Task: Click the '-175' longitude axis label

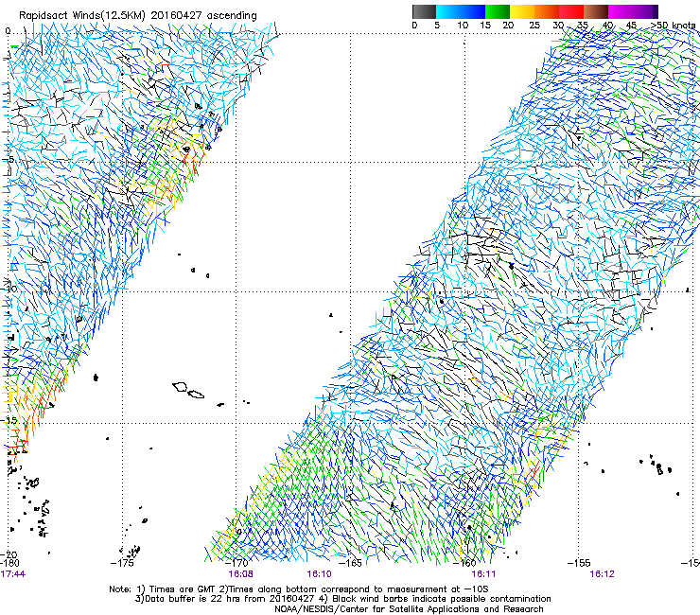Action: pos(122,563)
